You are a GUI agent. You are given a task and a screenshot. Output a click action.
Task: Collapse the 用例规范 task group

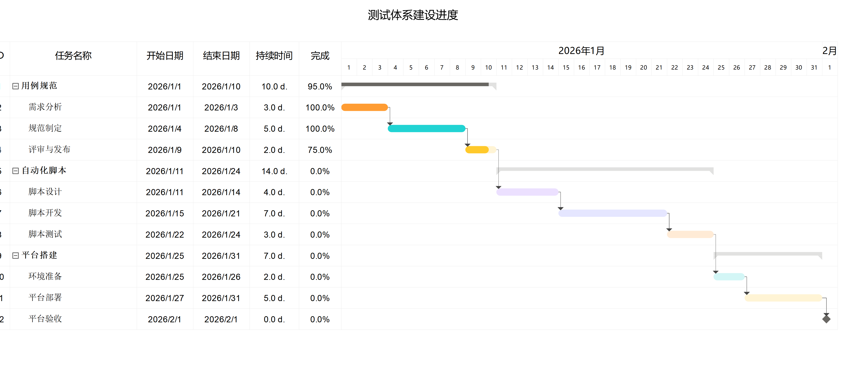(x=15, y=86)
